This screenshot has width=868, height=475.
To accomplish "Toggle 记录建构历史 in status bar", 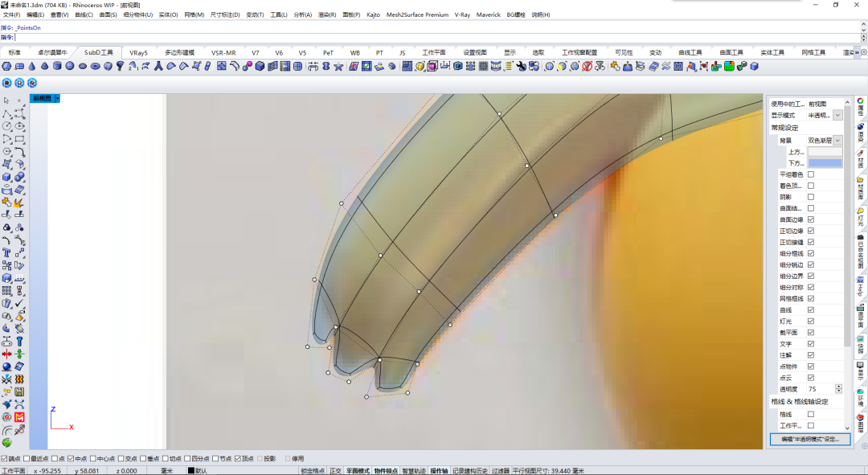I will (470, 470).
